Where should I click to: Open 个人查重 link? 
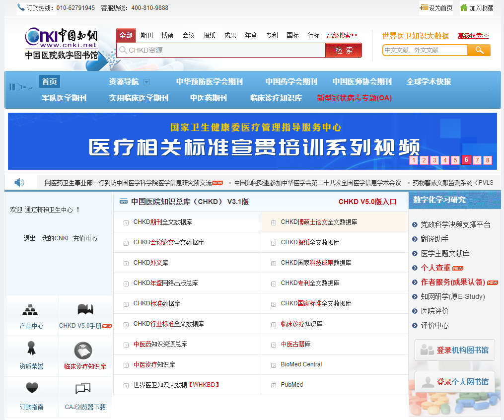(435, 268)
